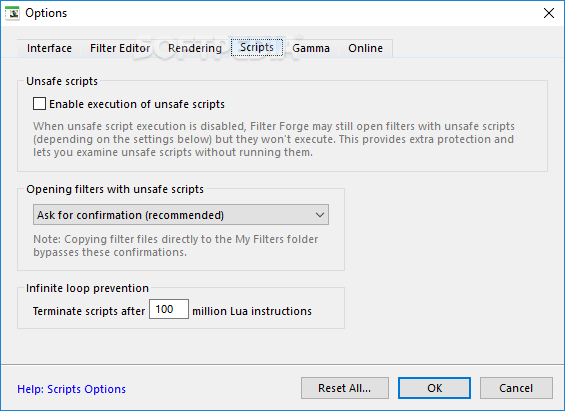
Task: Click the 'Opening filters with unsafe scripts' group heading
Action: [x=115, y=189]
